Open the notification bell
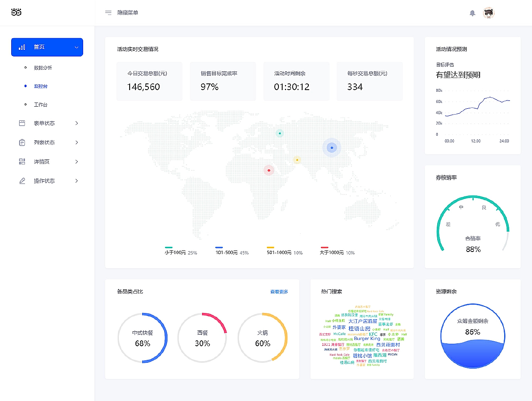The width and height of the screenshot is (532, 401). [472, 13]
